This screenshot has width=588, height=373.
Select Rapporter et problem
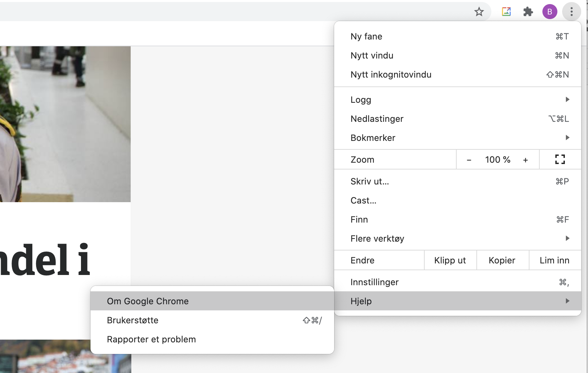click(151, 339)
